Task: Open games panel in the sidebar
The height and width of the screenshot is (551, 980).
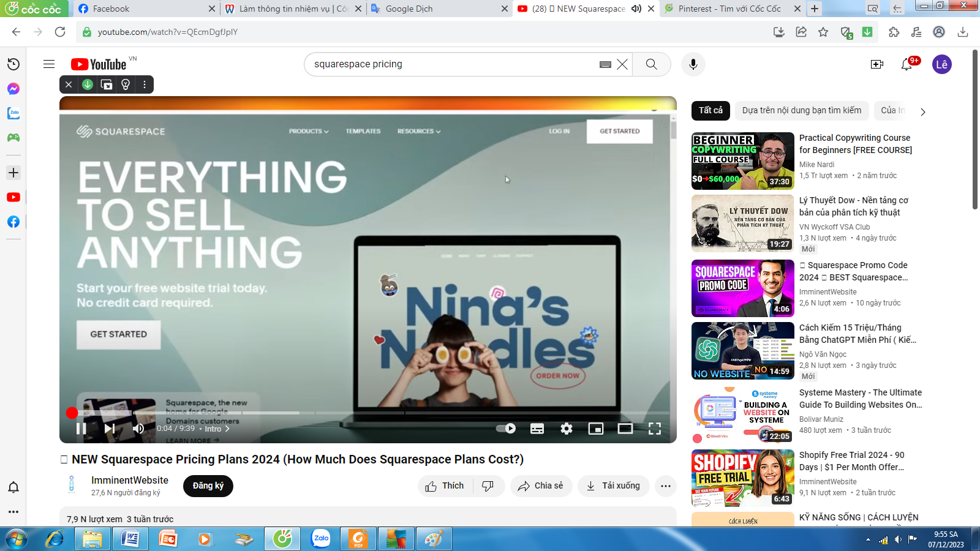Action: click(13, 138)
